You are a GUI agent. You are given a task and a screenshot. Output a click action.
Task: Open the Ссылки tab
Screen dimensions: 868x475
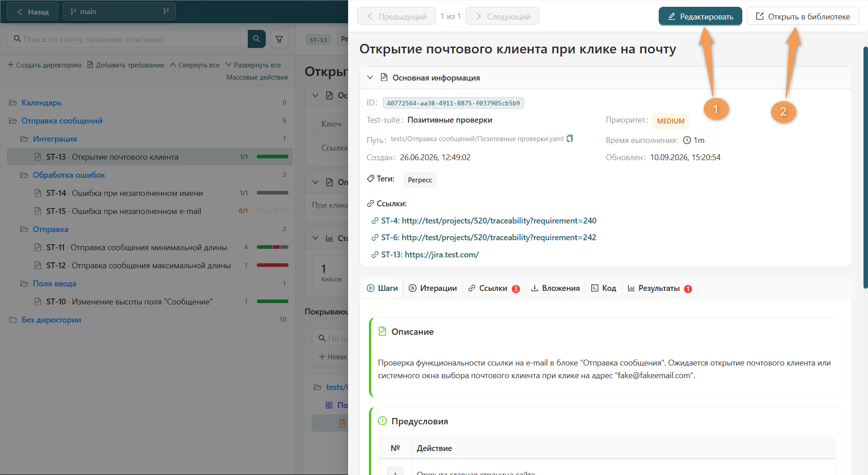click(x=494, y=288)
